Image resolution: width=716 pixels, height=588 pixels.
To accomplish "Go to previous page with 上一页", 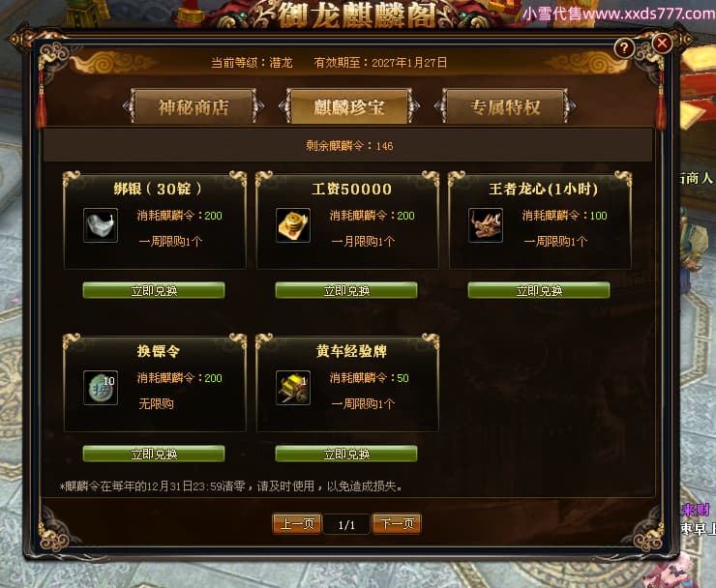I will click(x=297, y=523).
